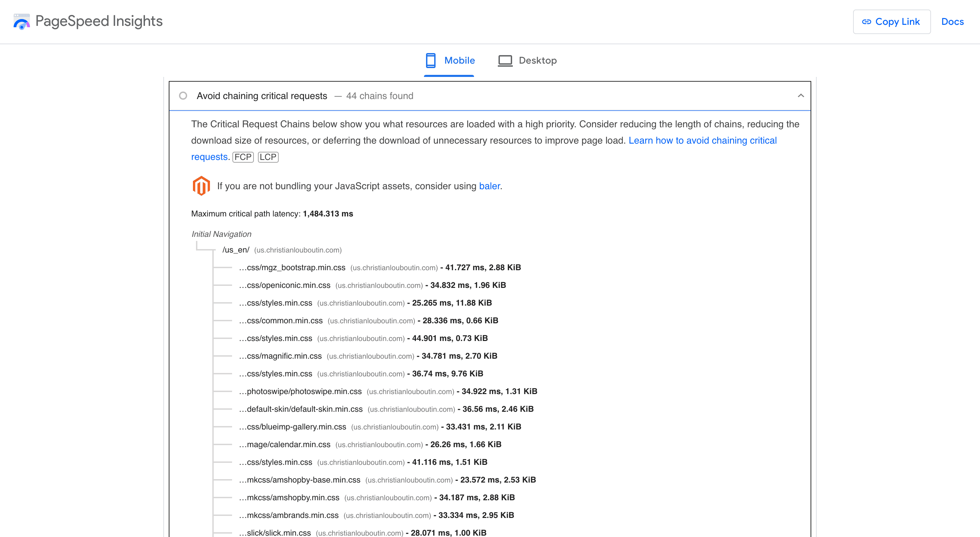Click the PageSpeed Insights logo
This screenshot has width=980, height=537.
(22, 22)
